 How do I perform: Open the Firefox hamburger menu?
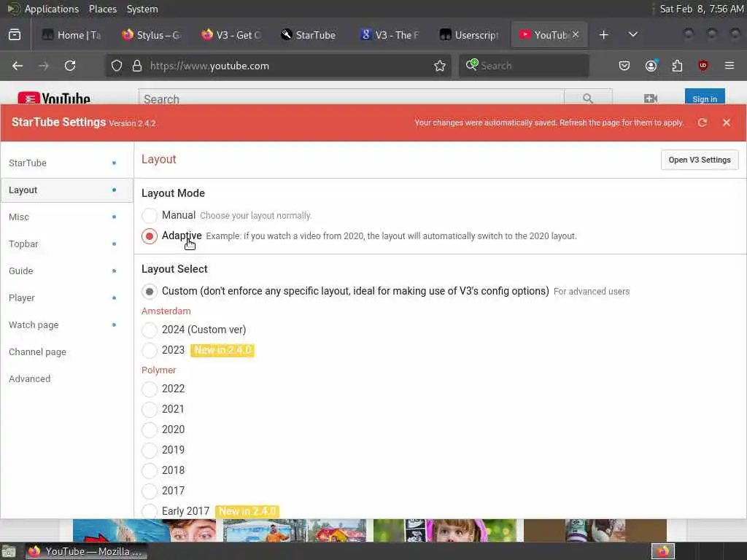pos(729,66)
